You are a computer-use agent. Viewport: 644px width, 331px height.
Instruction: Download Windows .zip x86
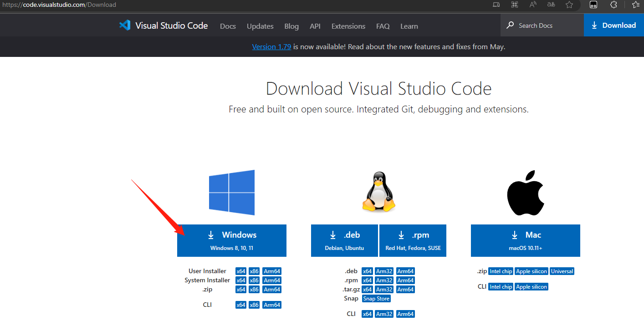[x=254, y=290]
